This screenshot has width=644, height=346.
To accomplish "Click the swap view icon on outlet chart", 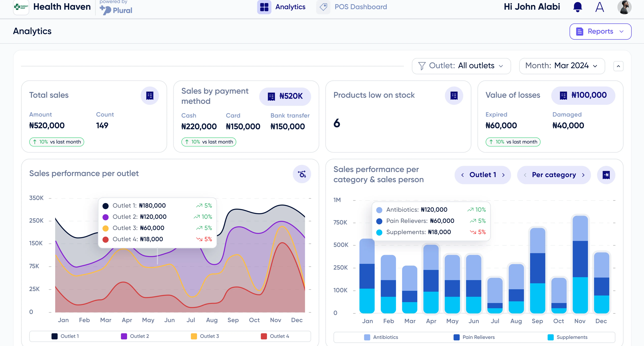I will pyautogui.click(x=302, y=174).
